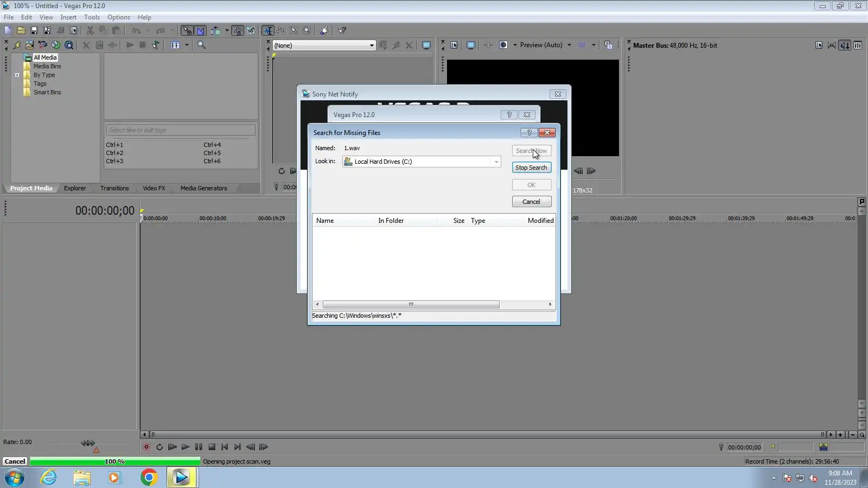This screenshot has height=488, width=868.
Task: Click the Stop button in transport bar
Action: click(x=212, y=447)
